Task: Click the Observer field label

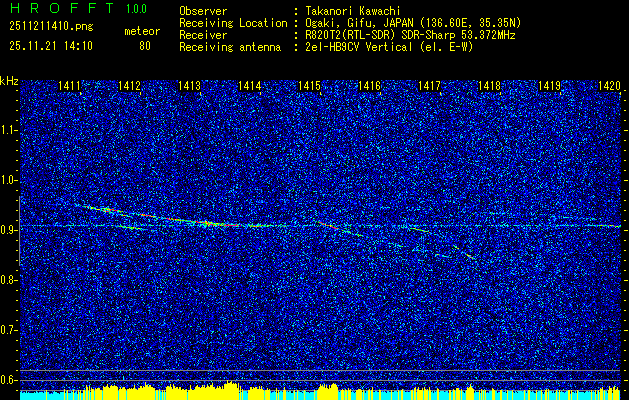Action: point(203,11)
